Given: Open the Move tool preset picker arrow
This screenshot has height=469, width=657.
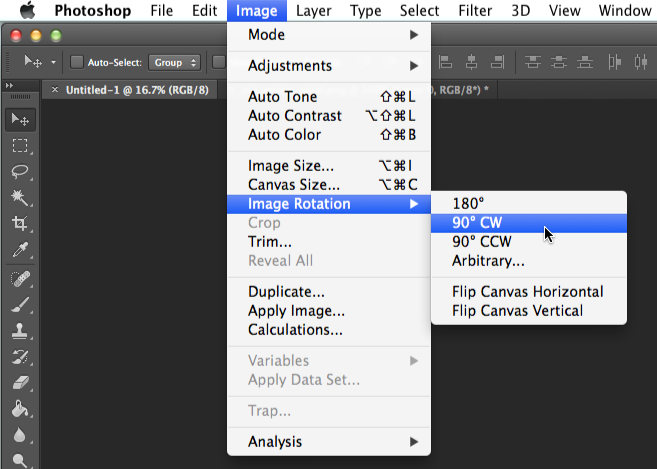Looking at the screenshot, I should pos(53,62).
